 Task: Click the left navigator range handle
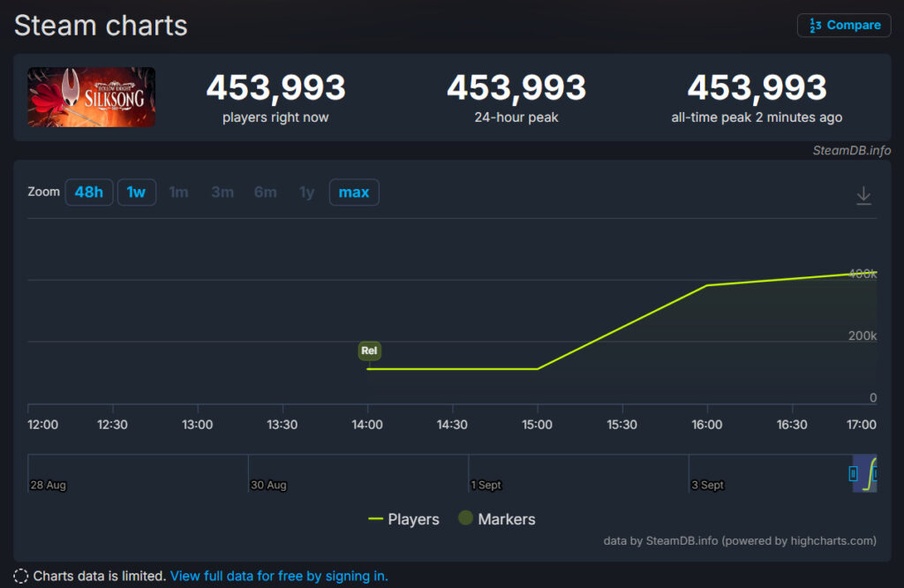click(853, 473)
